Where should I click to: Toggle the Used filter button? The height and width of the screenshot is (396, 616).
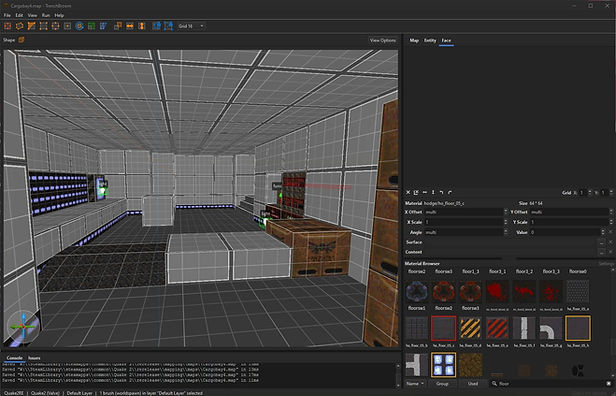[473, 383]
